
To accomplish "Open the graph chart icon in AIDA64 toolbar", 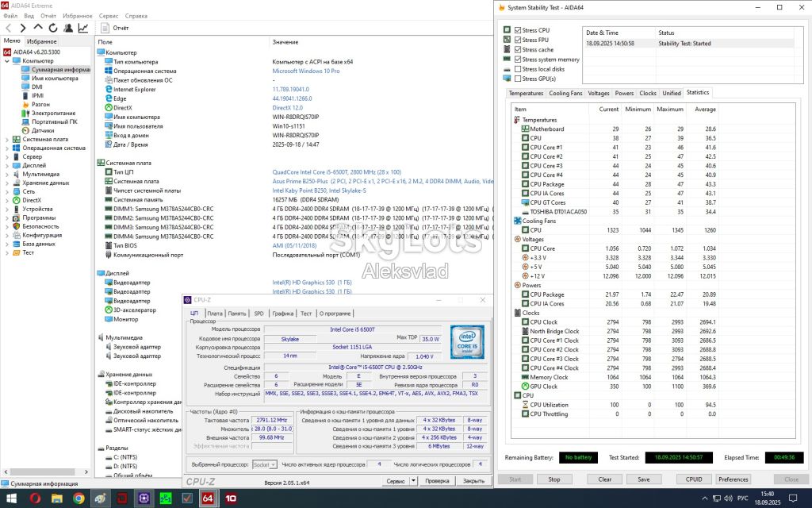I will click(x=82, y=28).
